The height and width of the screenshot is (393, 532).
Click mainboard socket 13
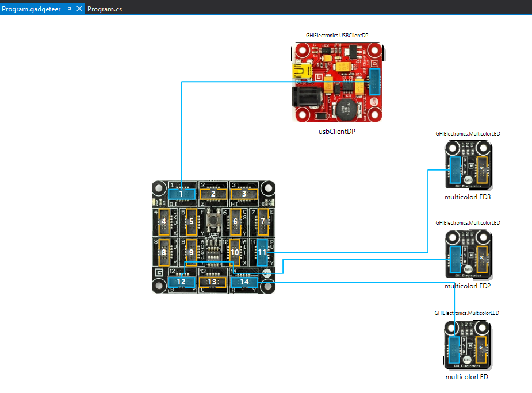(212, 282)
